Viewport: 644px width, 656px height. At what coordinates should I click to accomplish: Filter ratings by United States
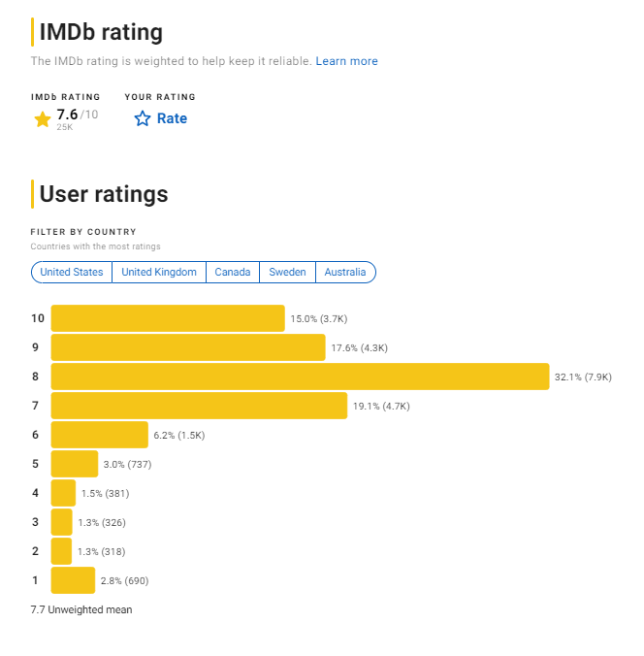[72, 272]
